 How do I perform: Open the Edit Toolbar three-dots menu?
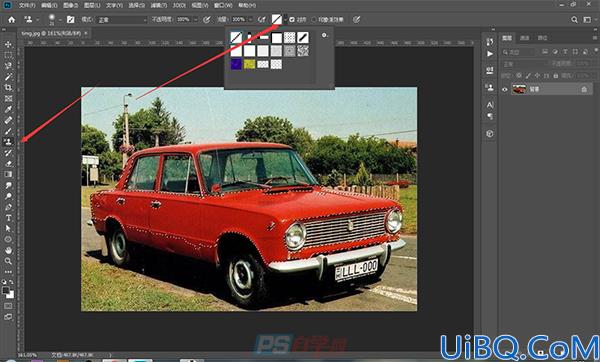pos(8,272)
